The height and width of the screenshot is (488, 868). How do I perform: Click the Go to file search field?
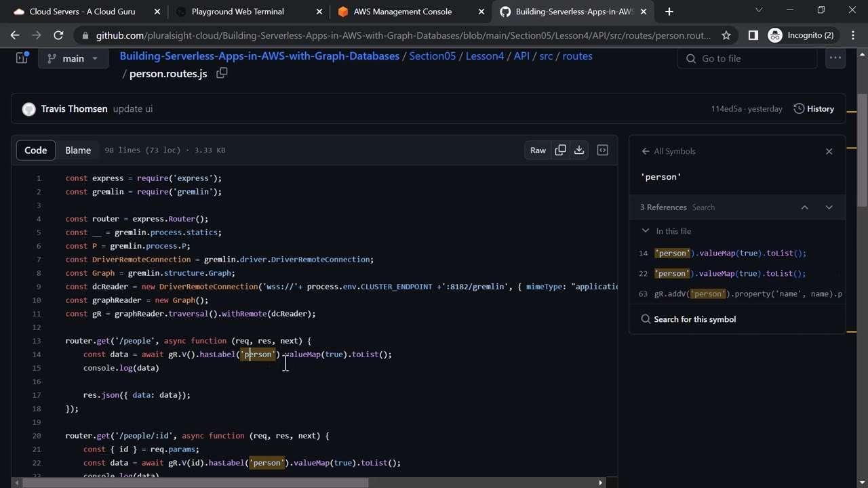tap(746, 58)
